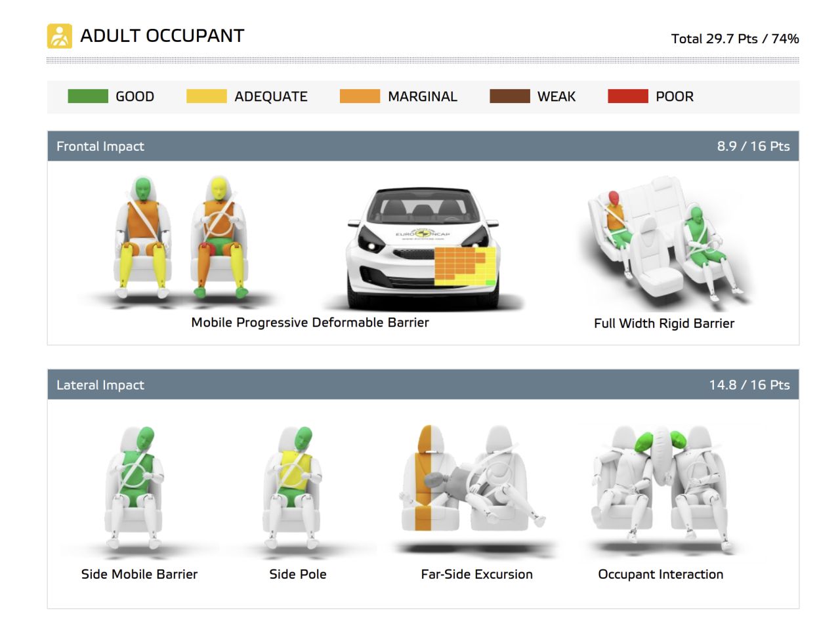Select the frontal passenger dummy without steering wheel
This screenshot has height=618, width=840.
pyautogui.click(x=142, y=236)
